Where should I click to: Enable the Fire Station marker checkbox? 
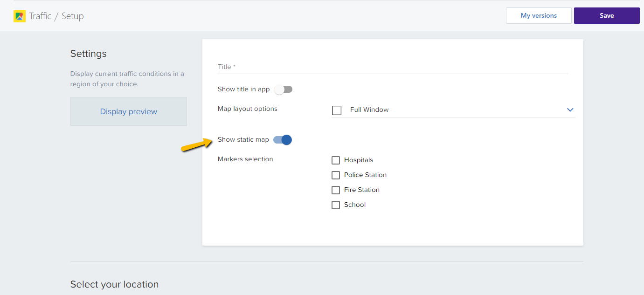(336, 190)
